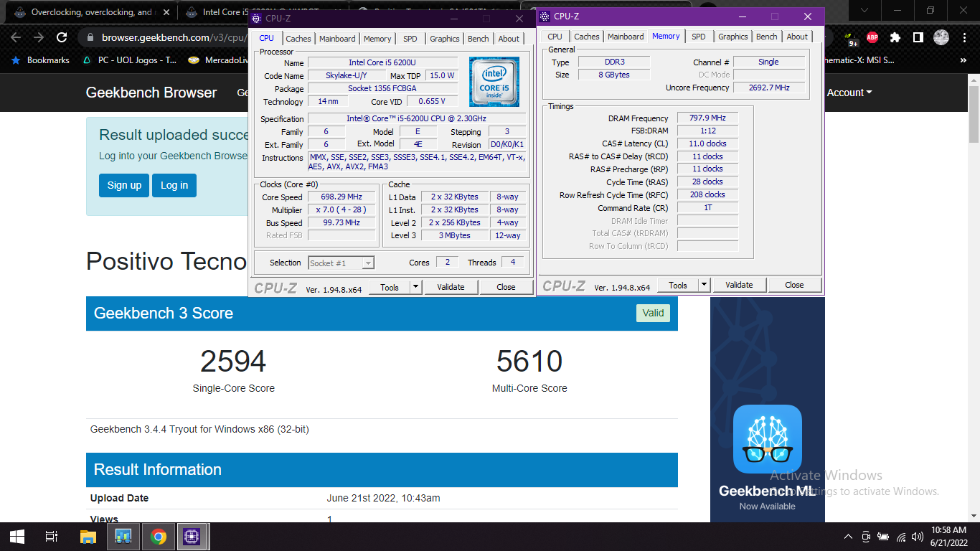Open the Wi-Fi network tray icon
This screenshot has height=551, width=980.
point(901,537)
